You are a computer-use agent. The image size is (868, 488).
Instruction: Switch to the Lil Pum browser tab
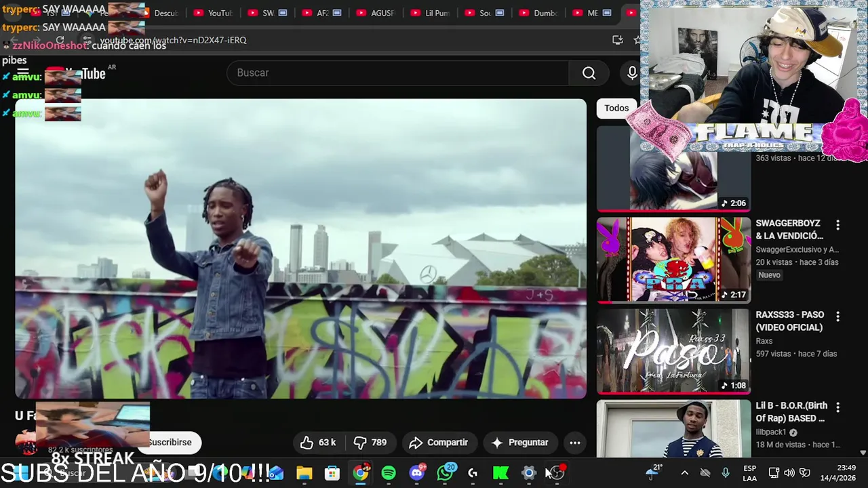(x=429, y=13)
